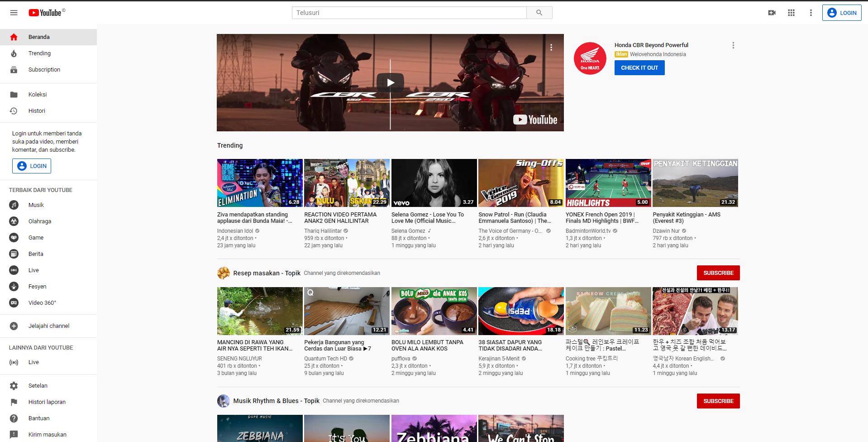
Task: Click the Olahraga ball icon
Action: [14, 221]
